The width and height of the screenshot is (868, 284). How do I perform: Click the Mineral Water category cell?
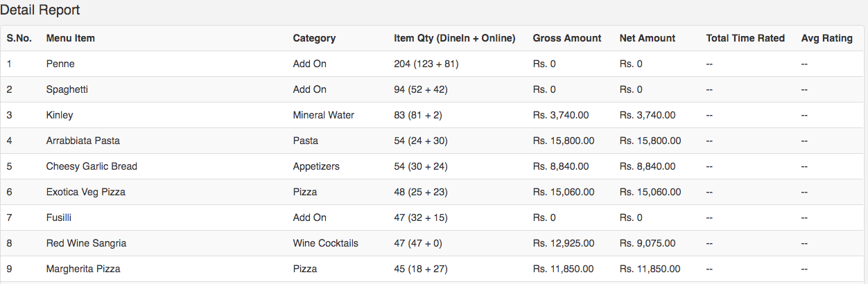(x=324, y=115)
